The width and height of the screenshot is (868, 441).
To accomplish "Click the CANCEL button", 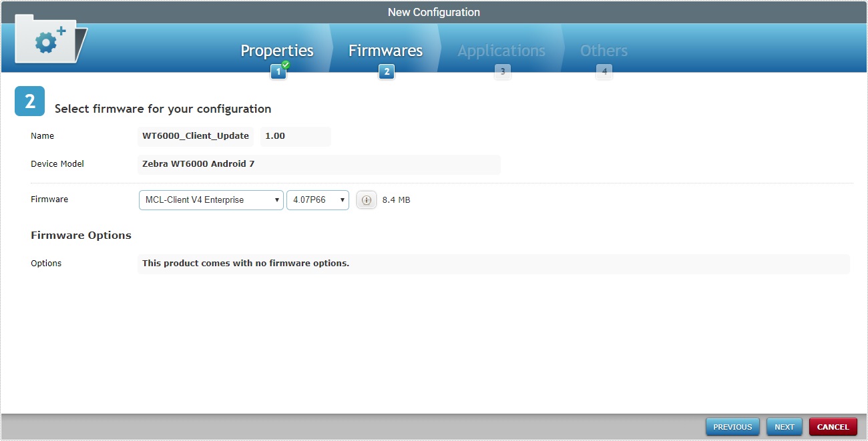I will point(833,426).
